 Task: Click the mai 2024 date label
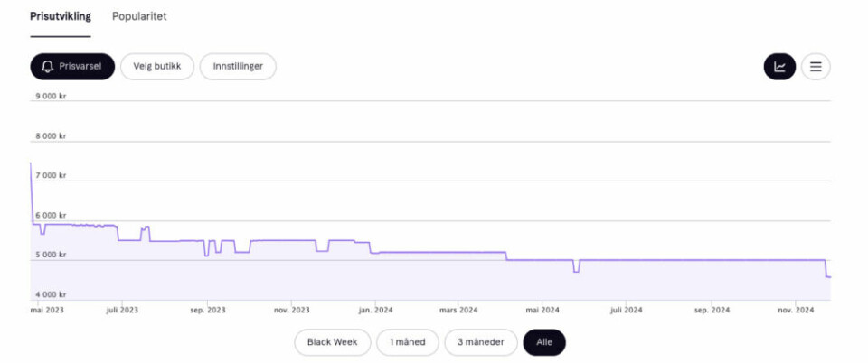(x=542, y=311)
